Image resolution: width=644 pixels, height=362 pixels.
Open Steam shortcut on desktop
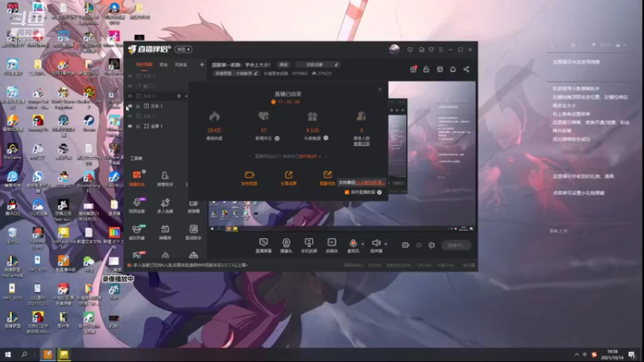tap(89, 123)
